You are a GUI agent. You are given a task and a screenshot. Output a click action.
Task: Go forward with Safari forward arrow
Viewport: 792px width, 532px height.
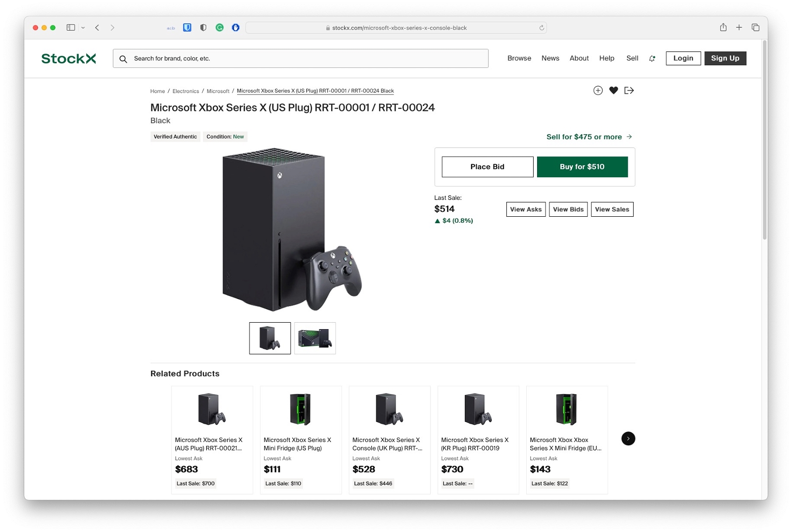point(112,28)
